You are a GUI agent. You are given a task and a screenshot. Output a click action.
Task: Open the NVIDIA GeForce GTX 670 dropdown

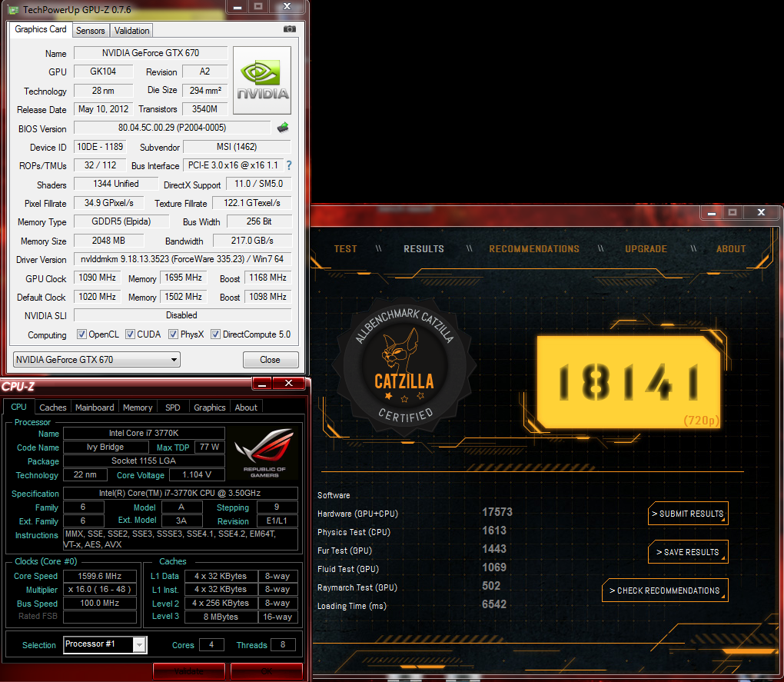[x=97, y=360]
